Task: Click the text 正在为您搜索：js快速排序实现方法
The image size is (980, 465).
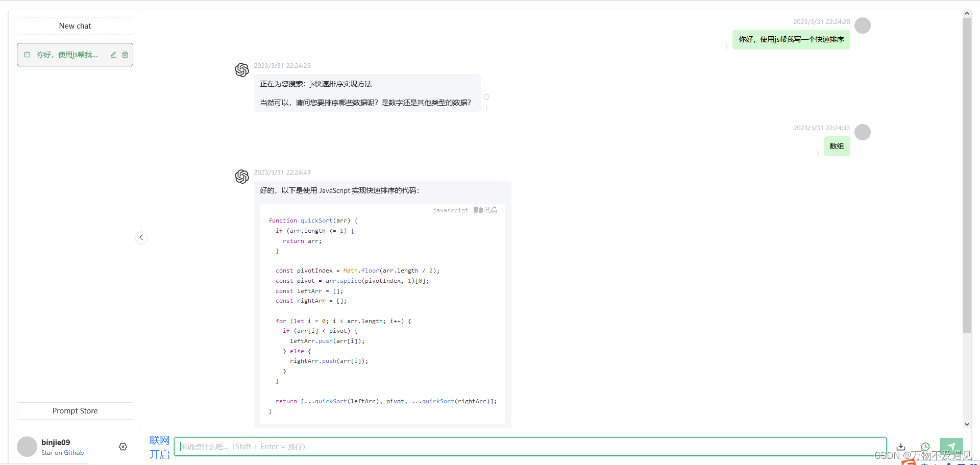Action: [316, 84]
